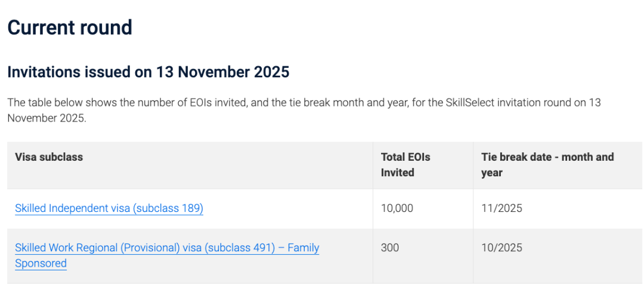Select the "Total EOIs Invited" column header
The image size is (644, 287).
click(405, 165)
